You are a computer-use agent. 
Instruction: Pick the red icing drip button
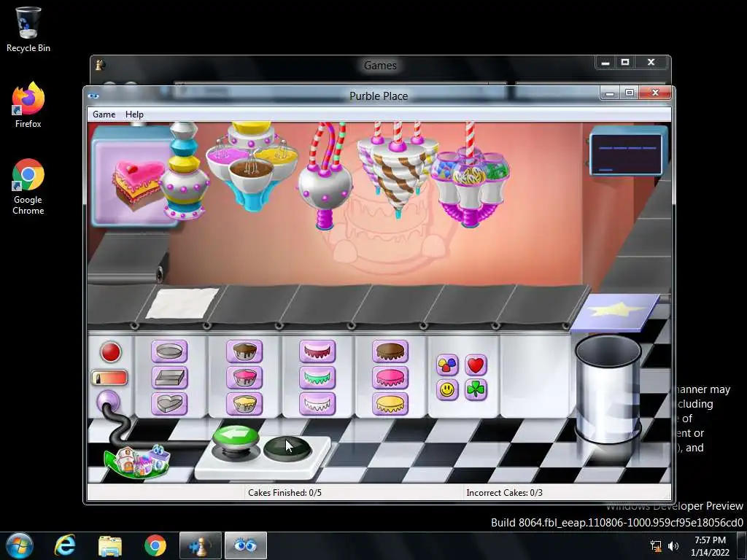coord(317,351)
